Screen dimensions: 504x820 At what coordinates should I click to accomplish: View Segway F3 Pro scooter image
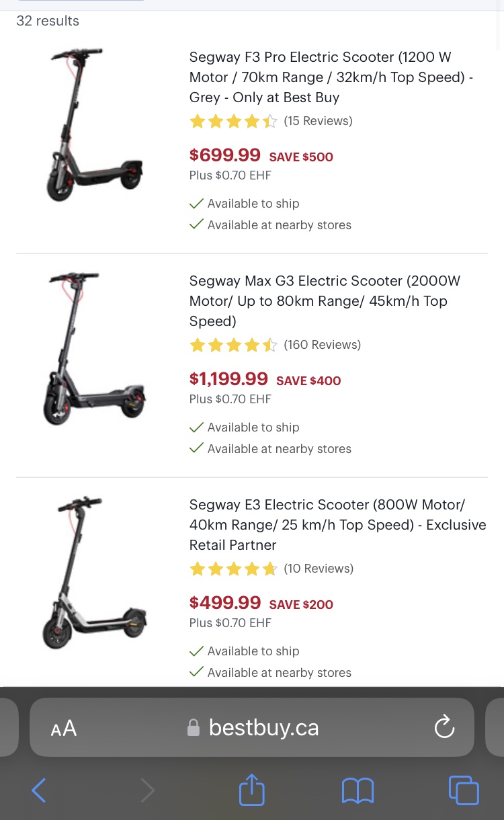[94, 125]
